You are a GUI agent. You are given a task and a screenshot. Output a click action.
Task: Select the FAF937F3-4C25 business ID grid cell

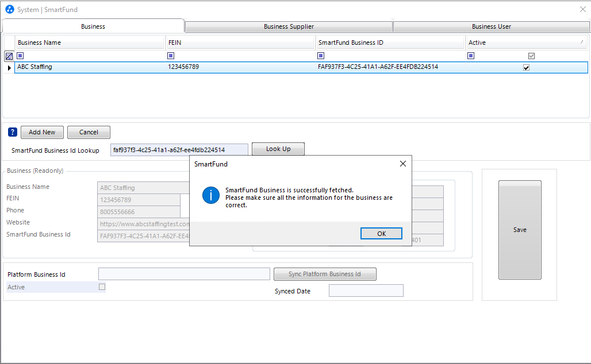coord(390,67)
